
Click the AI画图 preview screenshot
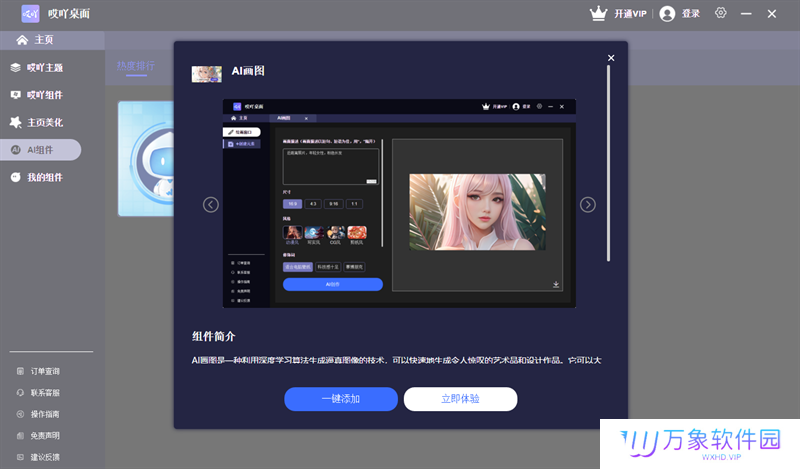click(399, 203)
